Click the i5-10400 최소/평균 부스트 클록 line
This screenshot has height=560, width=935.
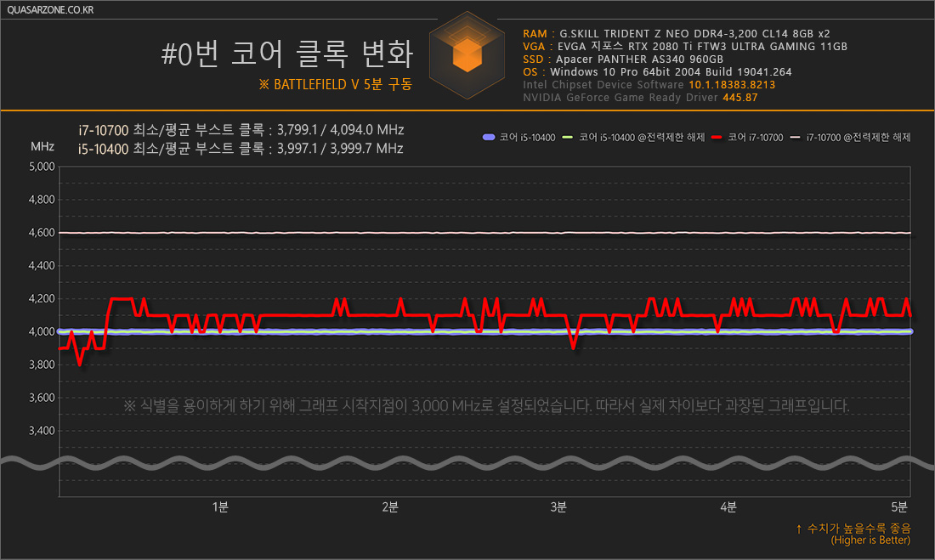click(241, 149)
